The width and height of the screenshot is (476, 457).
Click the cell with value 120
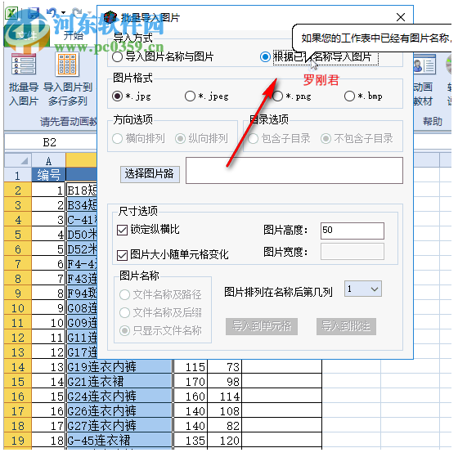click(225, 441)
